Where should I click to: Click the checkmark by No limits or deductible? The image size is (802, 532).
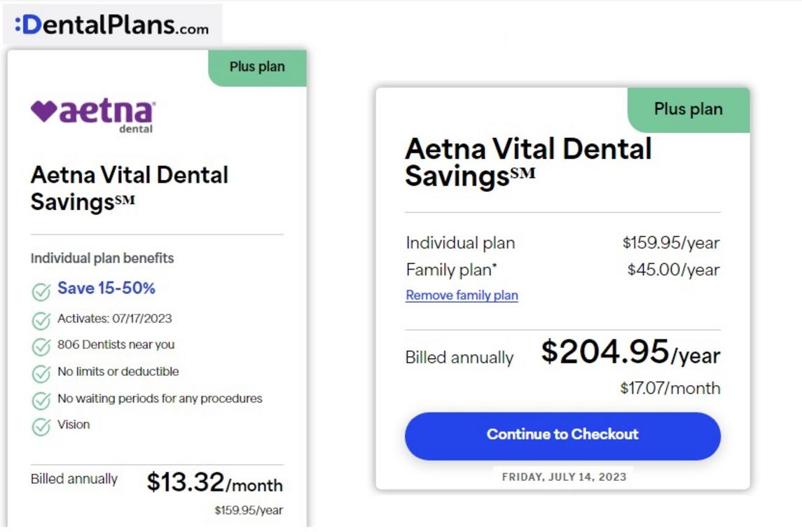[41, 374]
